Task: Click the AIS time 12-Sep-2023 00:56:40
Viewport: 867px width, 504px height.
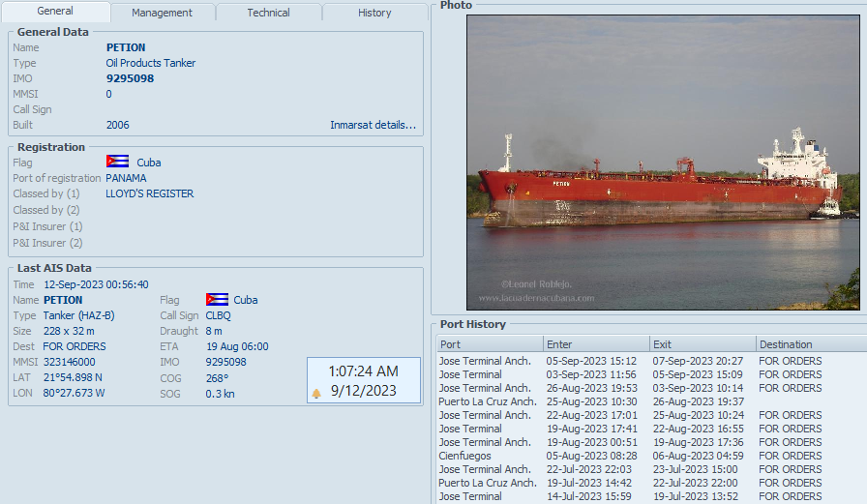Action: (96, 284)
